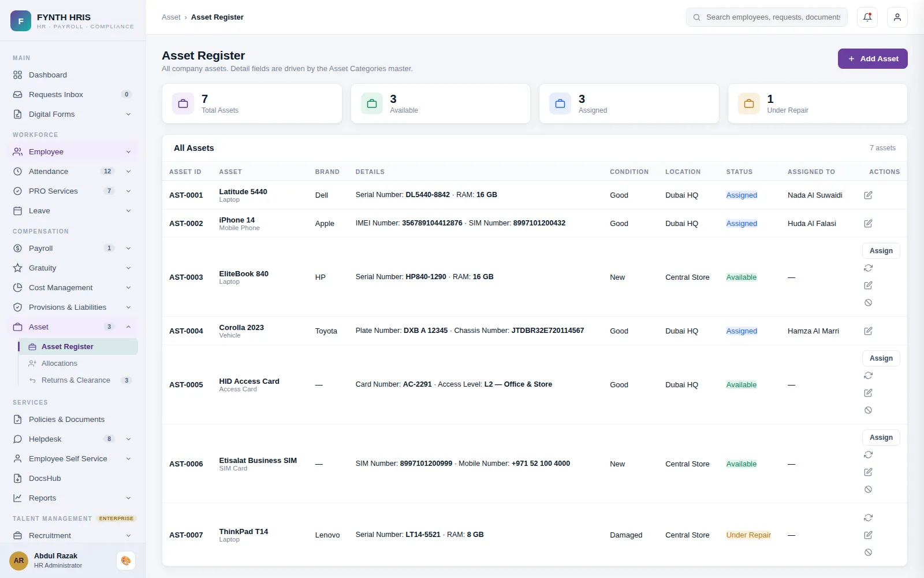Collapse the Asset section chevron

click(x=128, y=327)
